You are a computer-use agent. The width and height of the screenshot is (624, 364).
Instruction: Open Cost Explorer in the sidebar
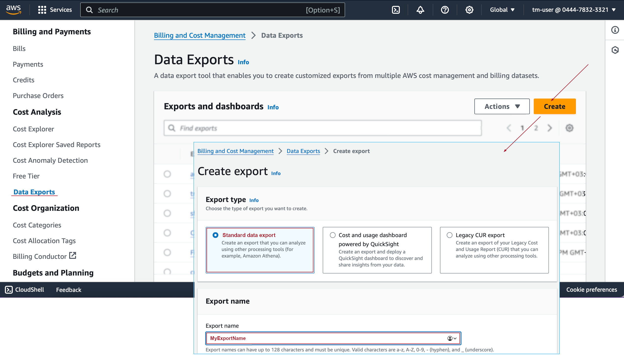coord(33,129)
